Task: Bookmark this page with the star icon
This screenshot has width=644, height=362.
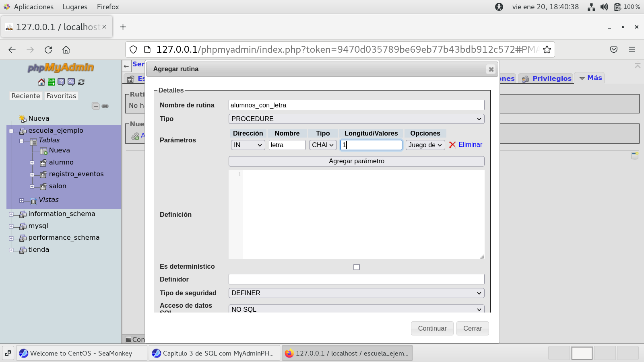Action: (547, 49)
